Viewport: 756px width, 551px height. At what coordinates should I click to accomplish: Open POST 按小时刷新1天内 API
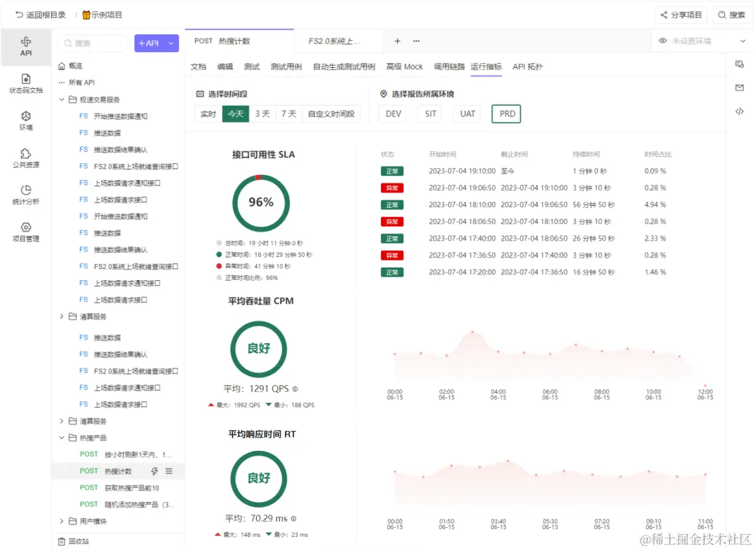(118, 454)
